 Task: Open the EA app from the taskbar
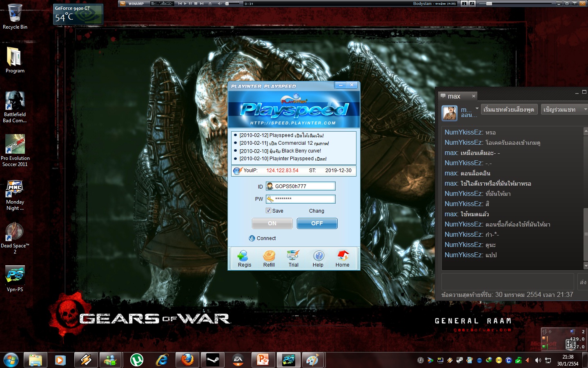pos(238,360)
